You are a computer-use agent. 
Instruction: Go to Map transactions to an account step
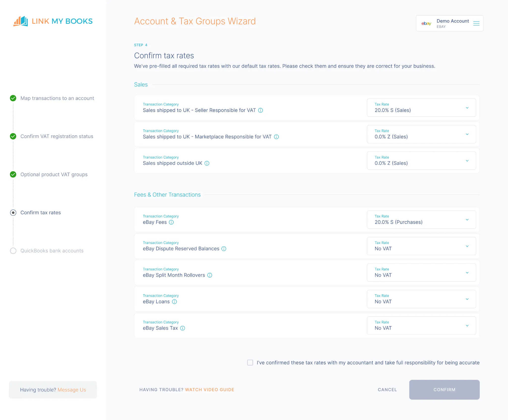click(x=57, y=98)
